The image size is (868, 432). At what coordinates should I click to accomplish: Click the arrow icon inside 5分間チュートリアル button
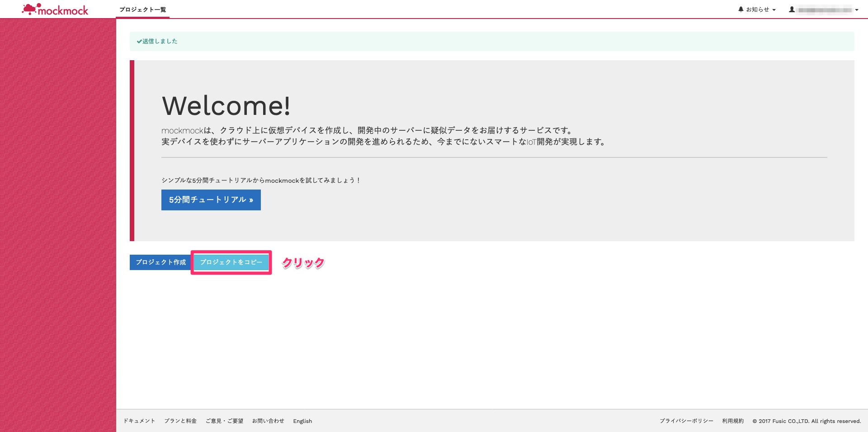(x=252, y=200)
